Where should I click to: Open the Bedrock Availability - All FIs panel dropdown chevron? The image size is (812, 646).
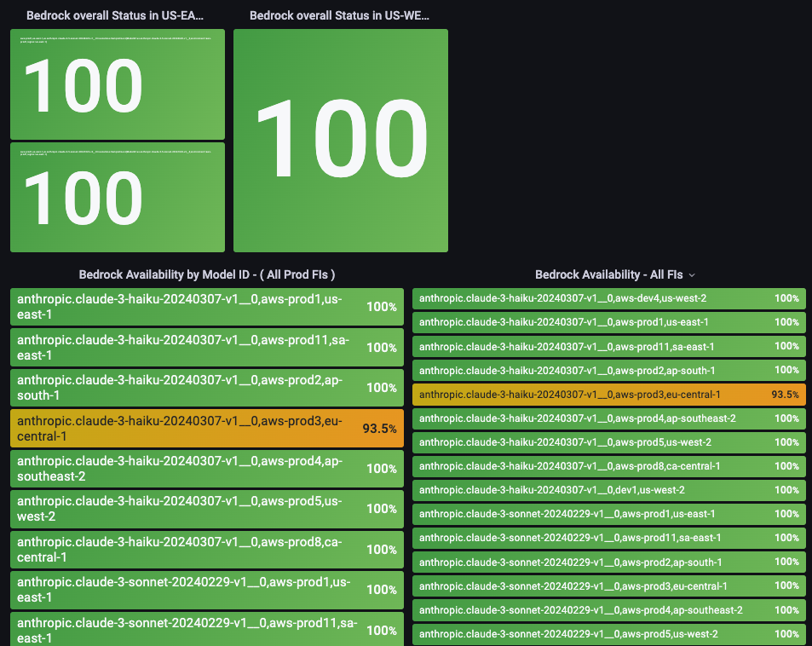[692, 275]
